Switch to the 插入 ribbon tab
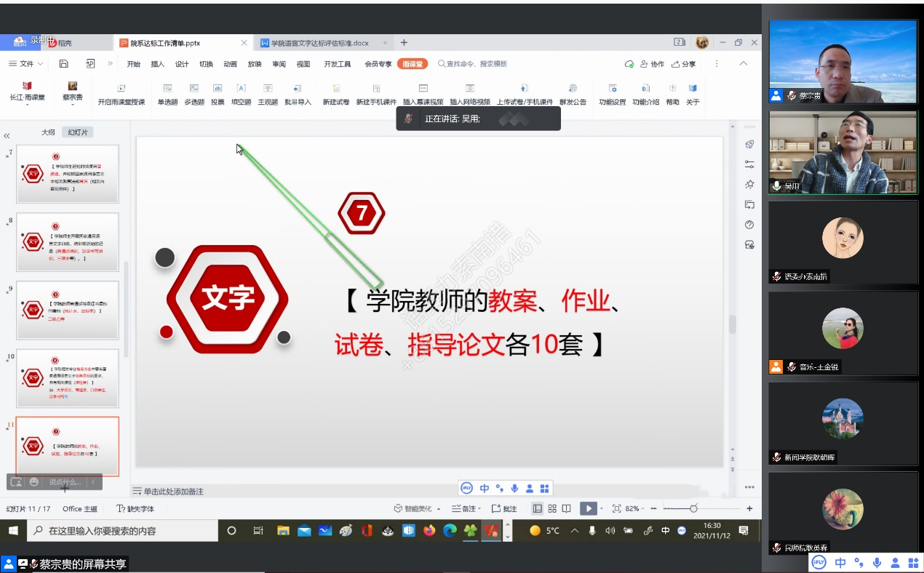The width and height of the screenshot is (924, 573). pyautogui.click(x=157, y=64)
